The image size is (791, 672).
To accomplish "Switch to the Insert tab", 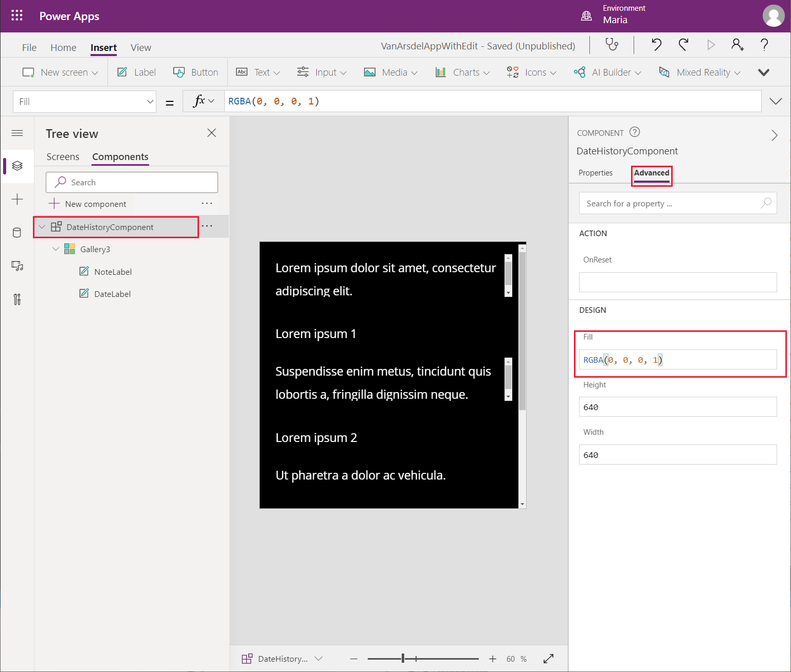I will [x=103, y=47].
